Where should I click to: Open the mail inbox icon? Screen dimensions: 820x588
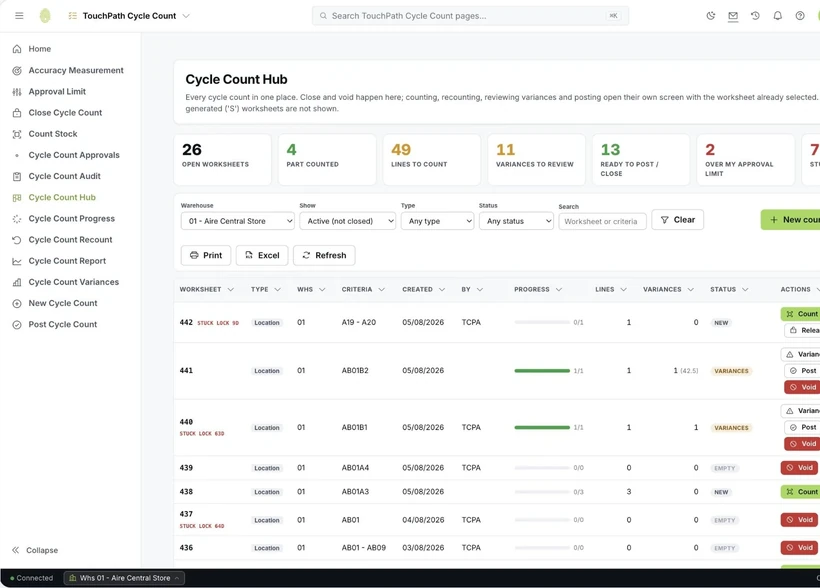(x=733, y=16)
